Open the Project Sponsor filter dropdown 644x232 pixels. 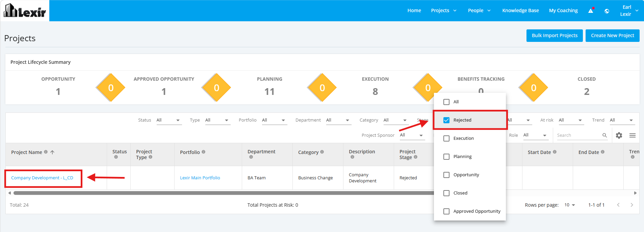pos(412,135)
